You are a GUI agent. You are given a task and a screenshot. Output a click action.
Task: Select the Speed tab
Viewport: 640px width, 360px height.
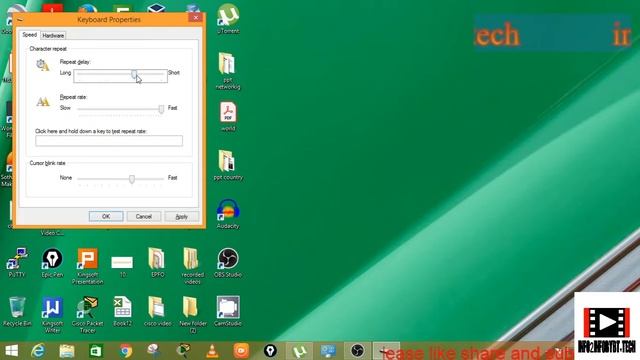(29, 35)
